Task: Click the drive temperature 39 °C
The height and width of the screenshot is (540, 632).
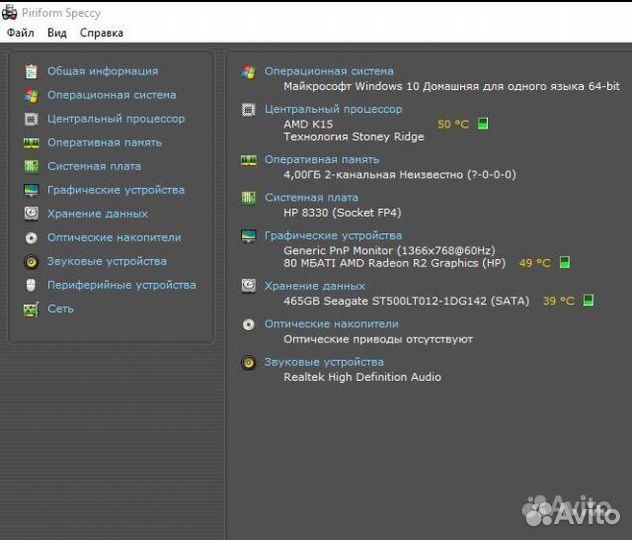Action: point(559,301)
